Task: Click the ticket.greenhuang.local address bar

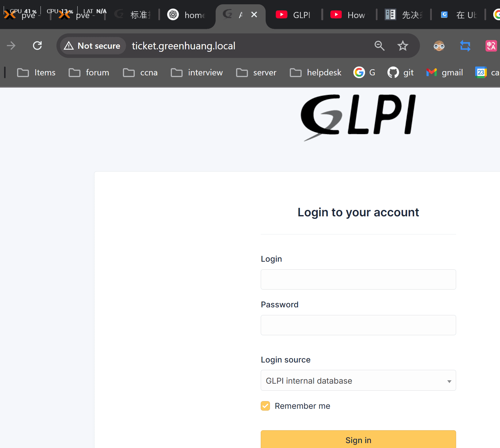Action: coord(183,46)
